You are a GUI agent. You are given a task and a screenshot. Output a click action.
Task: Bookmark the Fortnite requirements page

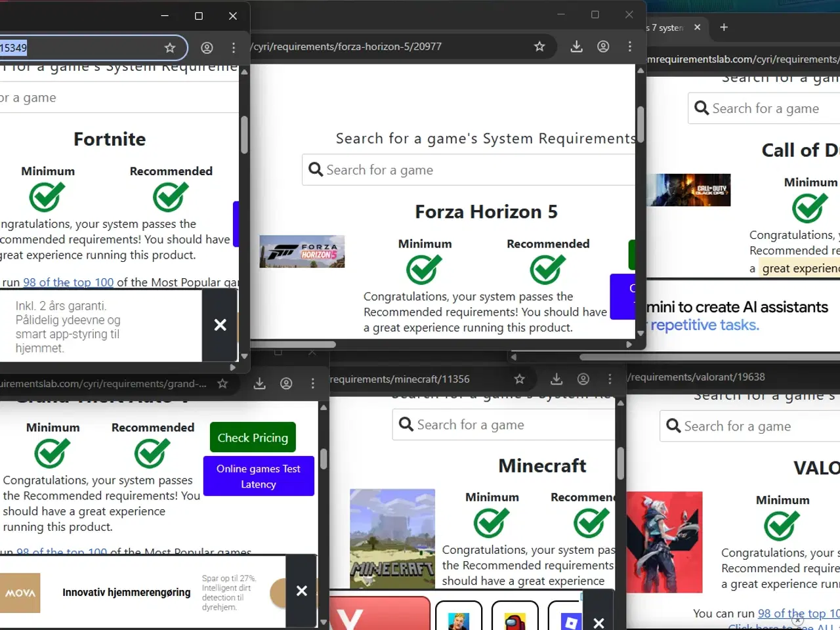pos(170,48)
